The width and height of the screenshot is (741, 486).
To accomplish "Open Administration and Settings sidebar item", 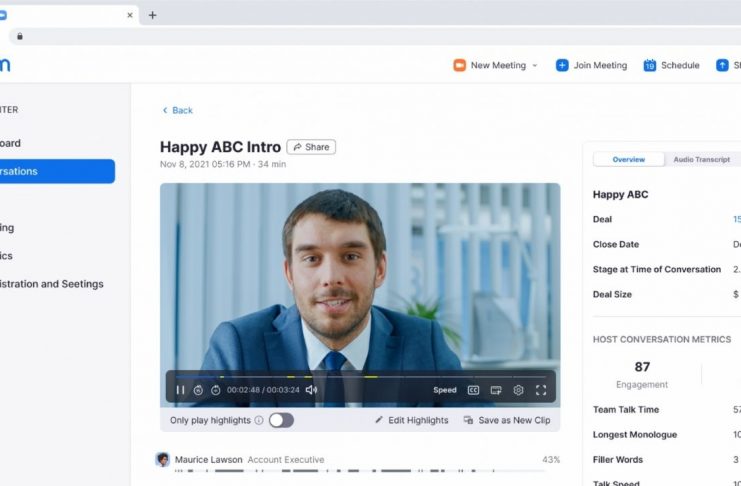I will (52, 284).
